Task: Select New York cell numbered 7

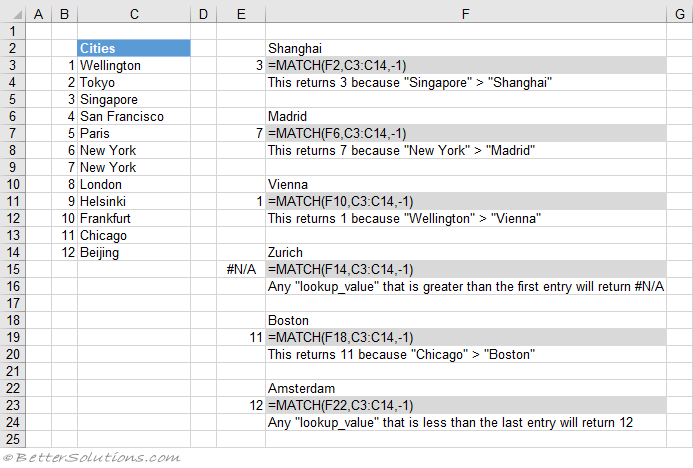Action: point(134,167)
